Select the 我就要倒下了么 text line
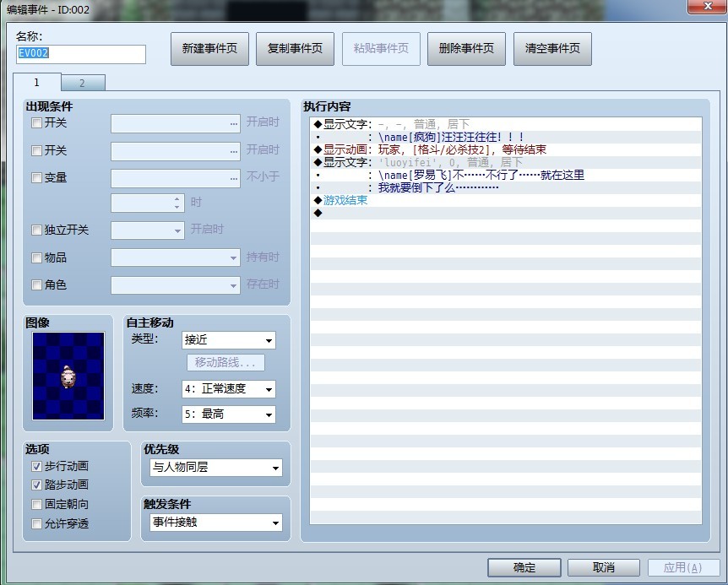Image resolution: width=728 pixels, height=585 pixels. pos(506,188)
